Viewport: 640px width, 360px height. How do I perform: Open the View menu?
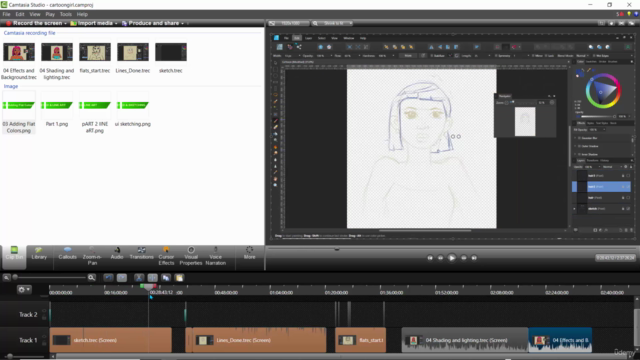click(x=35, y=14)
